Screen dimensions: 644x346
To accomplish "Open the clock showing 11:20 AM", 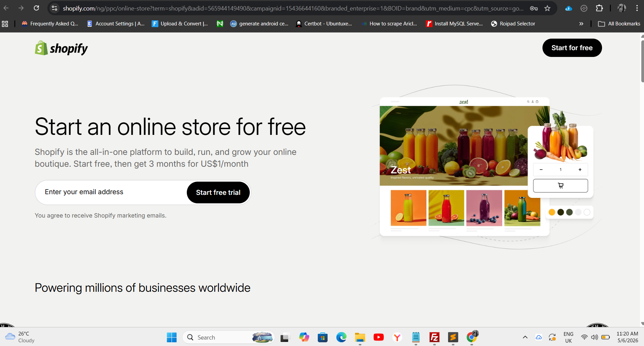I will click(627, 337).
